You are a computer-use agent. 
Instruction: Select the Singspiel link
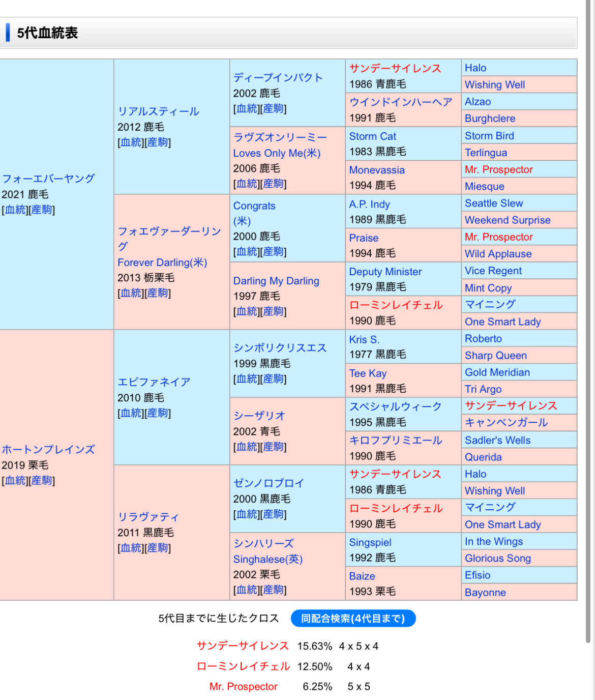pyautogui.click(x=370, y=542)
